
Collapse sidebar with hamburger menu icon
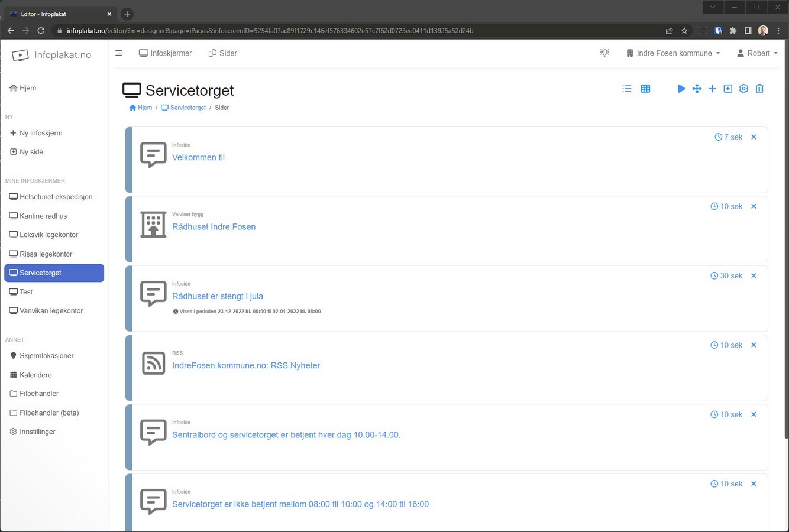[119, 53]
